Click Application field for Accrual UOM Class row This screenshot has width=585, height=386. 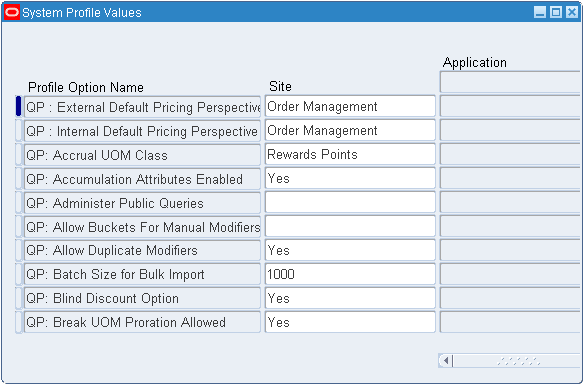click(x=510, y=154)
